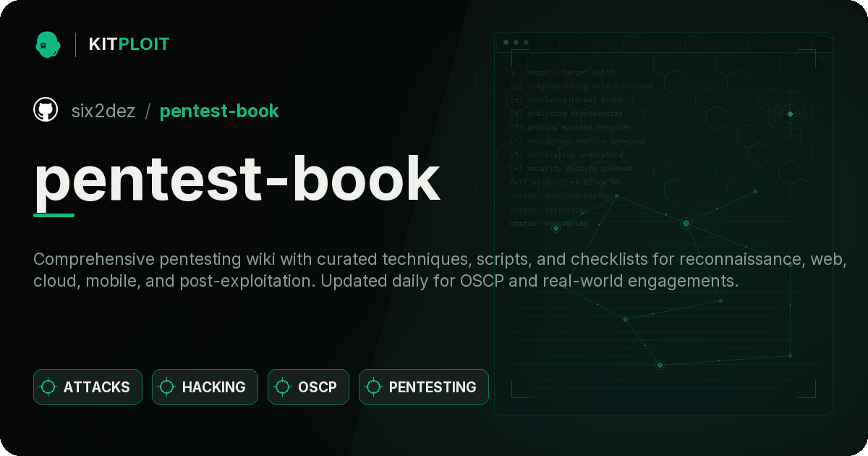The height and width of the screenshot is (456, 868).
Task: Click the terminal line 'probing exposed services'
Action: coord(571,127)
